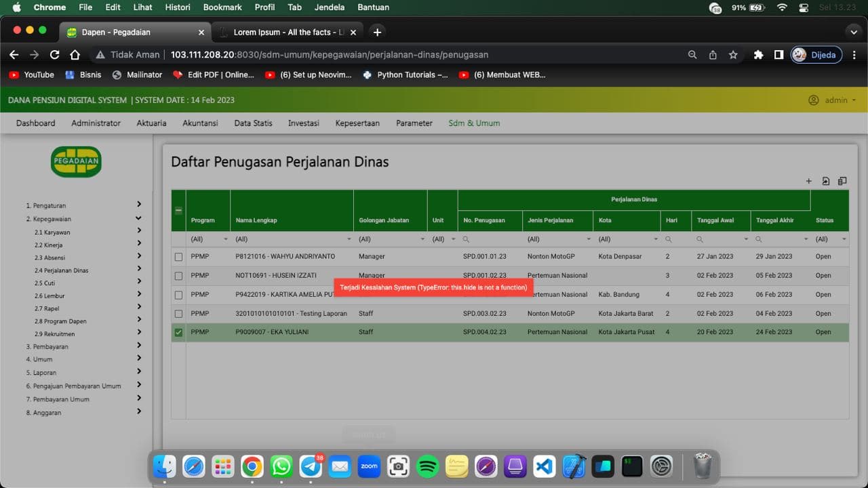Switch to the Sdm & Umum menu
Image resolution: width=868 pixels, height=488 pixels.
[x=474, y=123]
